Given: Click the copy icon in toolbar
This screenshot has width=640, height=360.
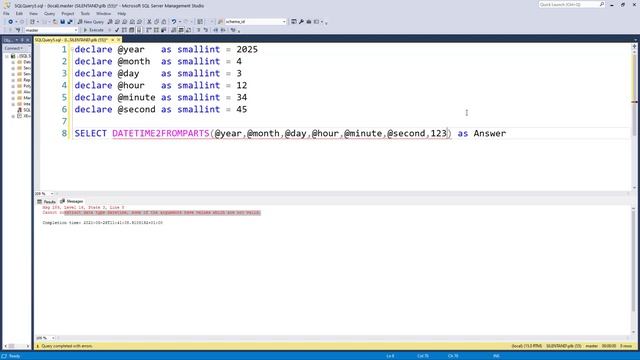Looking at the screenshot, I should click(x=156, y=22).
